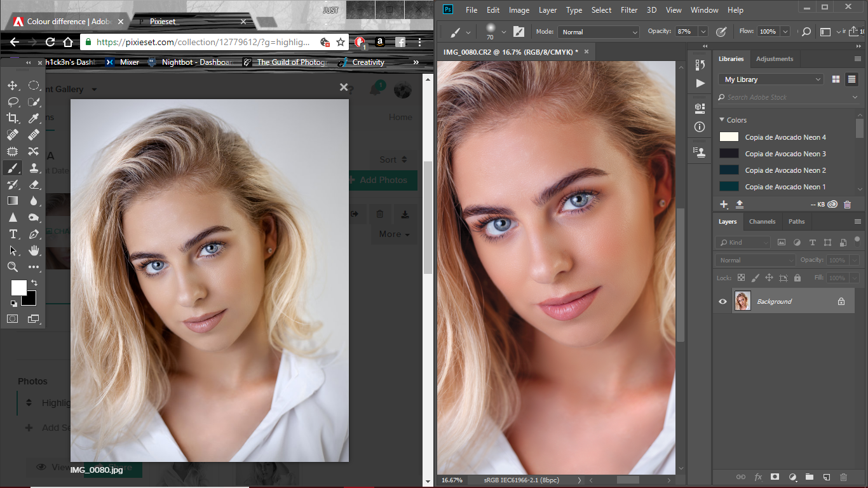Switch Libraries panel to grid view
The image size is (868, 488).
[836, 79]
